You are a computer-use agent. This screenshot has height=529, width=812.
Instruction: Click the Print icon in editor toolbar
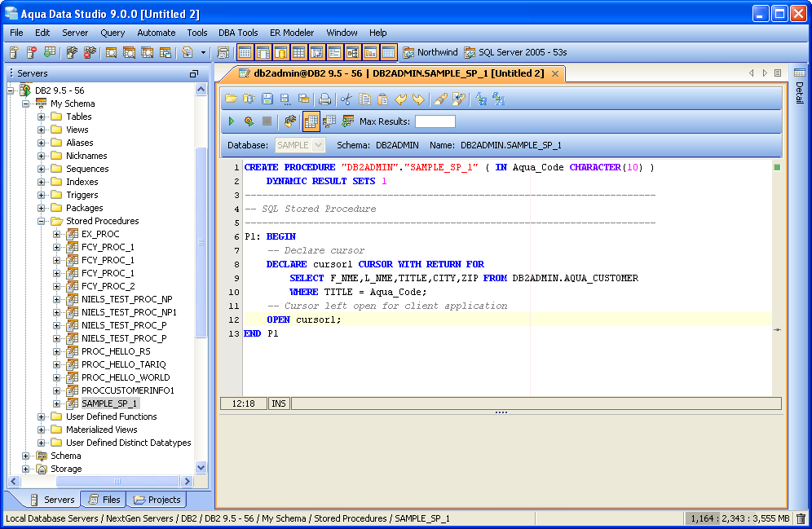[x=324, y=99]
